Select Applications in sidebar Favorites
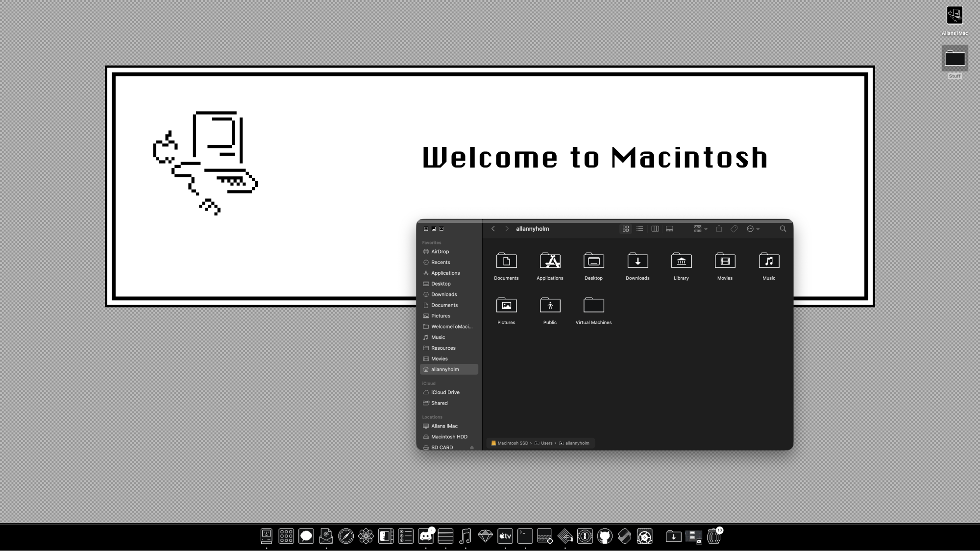This screenshot has height=551, width=980. pos(449,273)
